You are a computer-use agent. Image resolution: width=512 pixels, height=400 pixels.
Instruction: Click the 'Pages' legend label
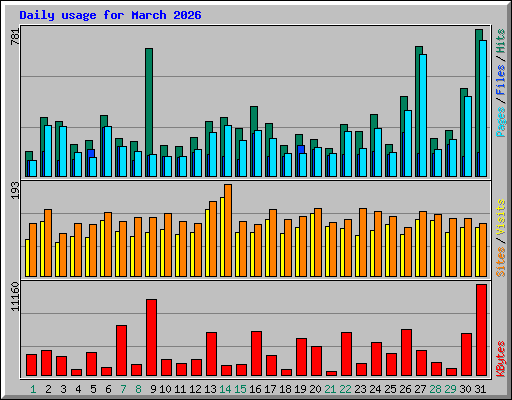pyautogui.click(x=501, y=122)
